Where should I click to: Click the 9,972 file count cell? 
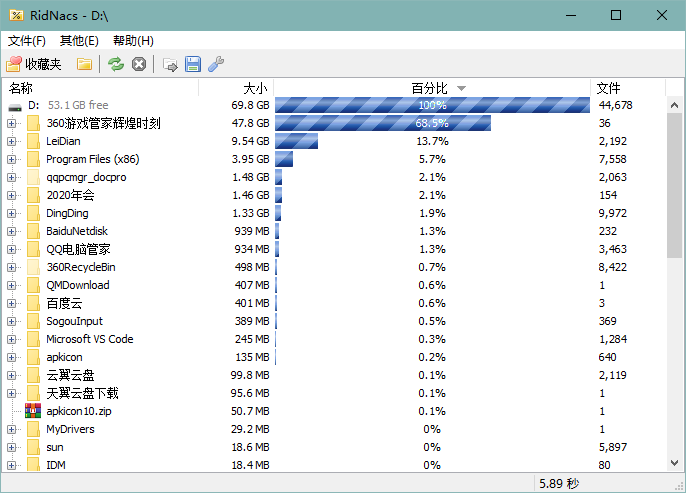tap(612, 213)
